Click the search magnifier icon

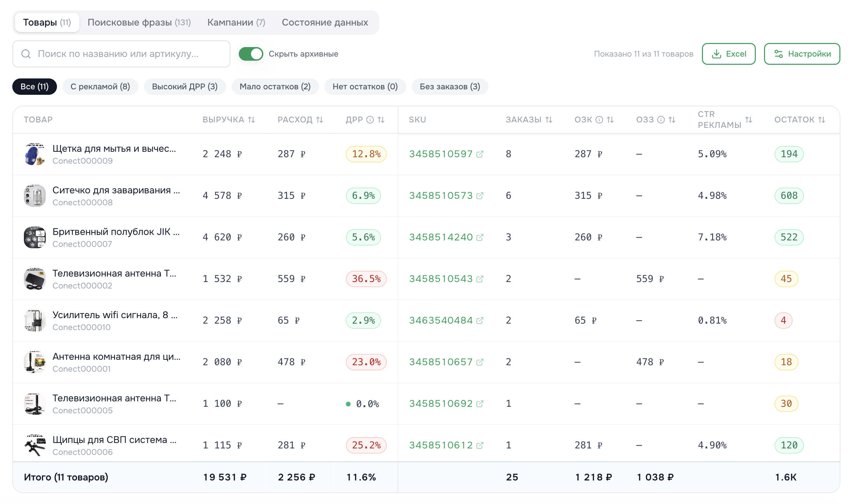click(26, 54)
